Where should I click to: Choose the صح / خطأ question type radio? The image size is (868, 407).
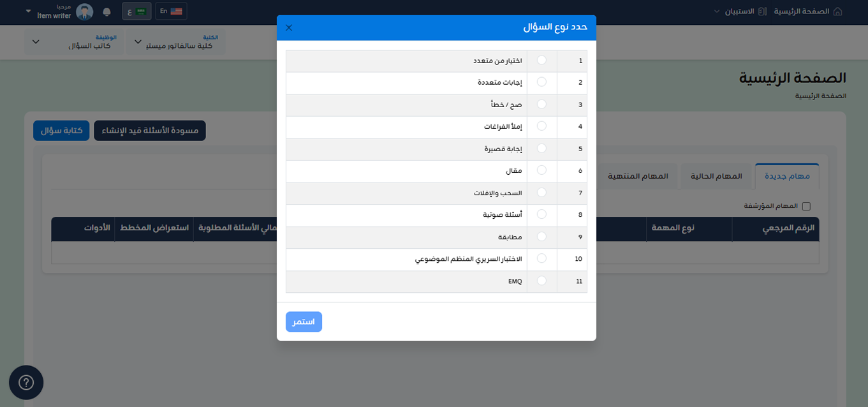click(541, 104)
